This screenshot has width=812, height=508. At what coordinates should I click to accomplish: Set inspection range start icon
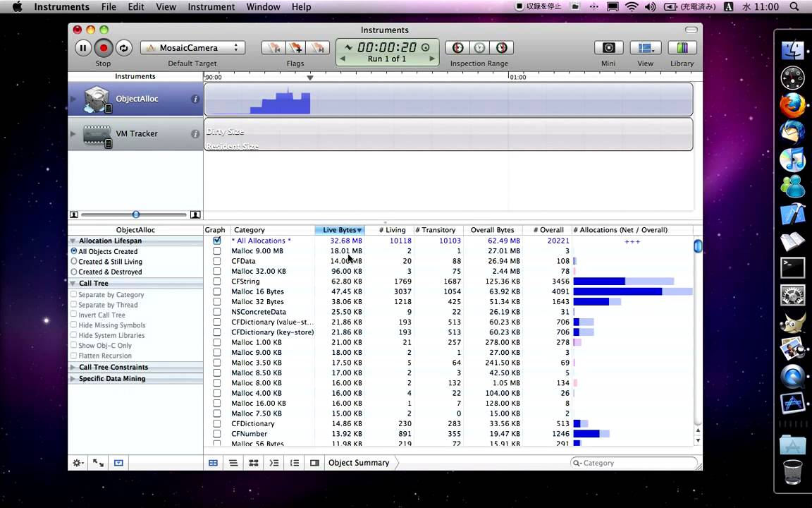click(457, 48)
